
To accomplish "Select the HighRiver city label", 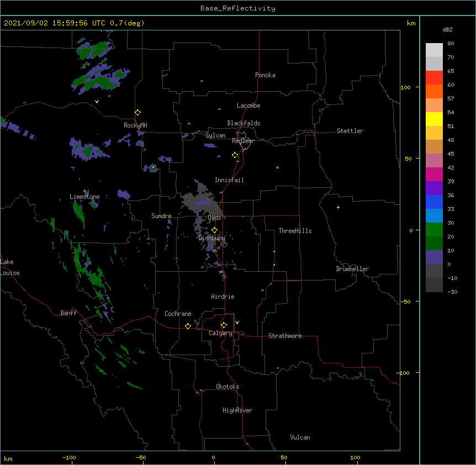I will tap(237, 410).
